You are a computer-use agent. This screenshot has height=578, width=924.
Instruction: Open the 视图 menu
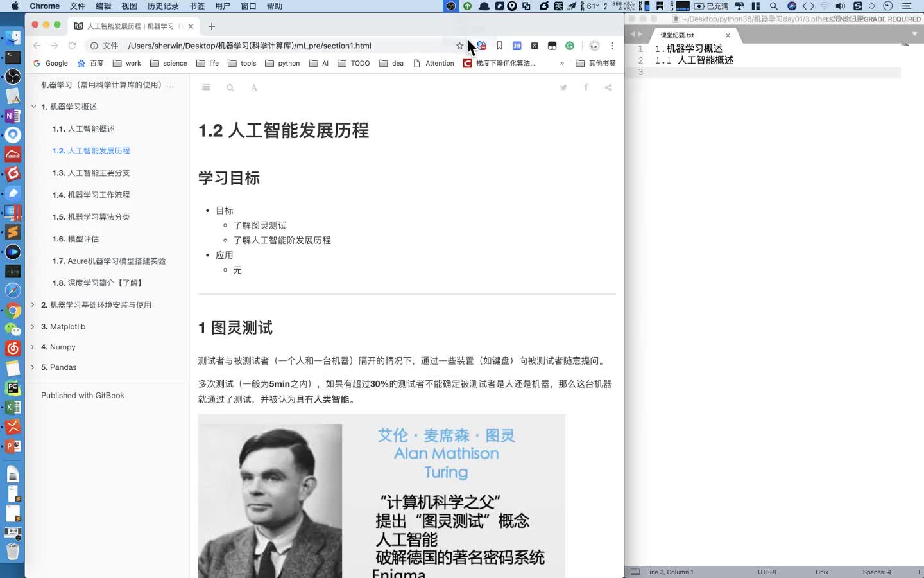click(129, 6)
